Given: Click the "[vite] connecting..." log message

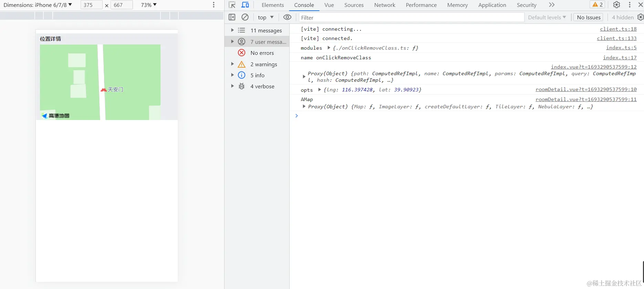Looking at the screenshot, I should coord(331,29).
